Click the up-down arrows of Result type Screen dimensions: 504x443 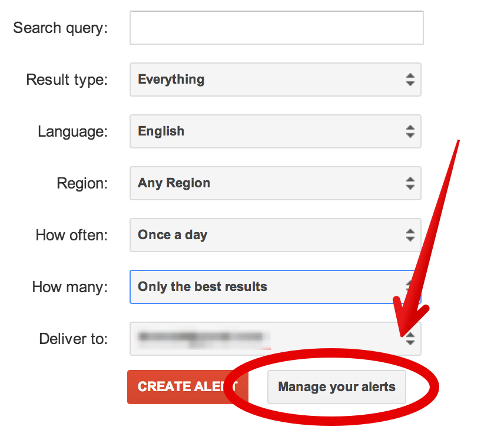click(x=410, y=80)
